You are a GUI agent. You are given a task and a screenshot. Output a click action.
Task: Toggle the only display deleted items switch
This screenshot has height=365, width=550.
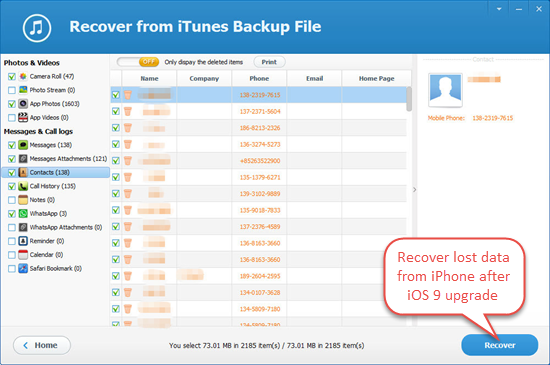click(138, 62)
